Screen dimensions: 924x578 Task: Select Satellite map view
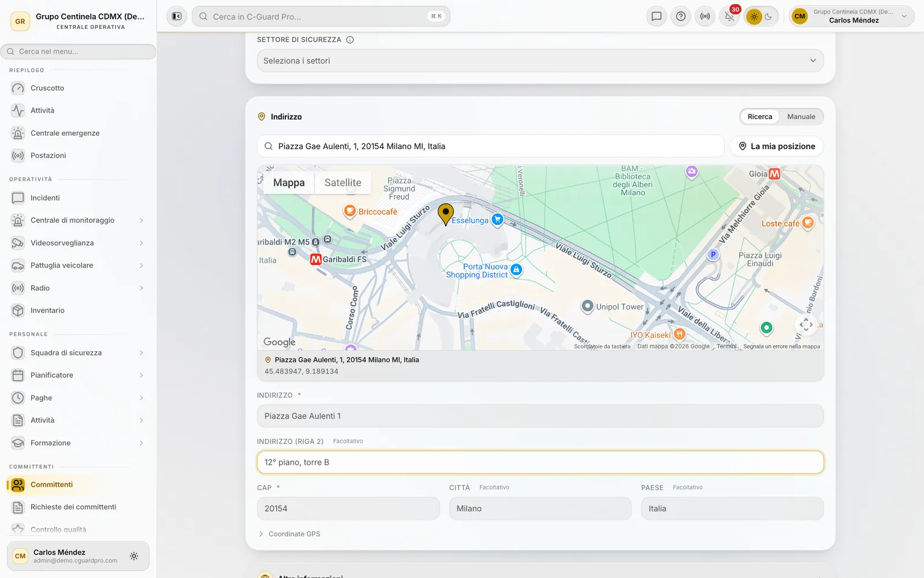(343, 183)
